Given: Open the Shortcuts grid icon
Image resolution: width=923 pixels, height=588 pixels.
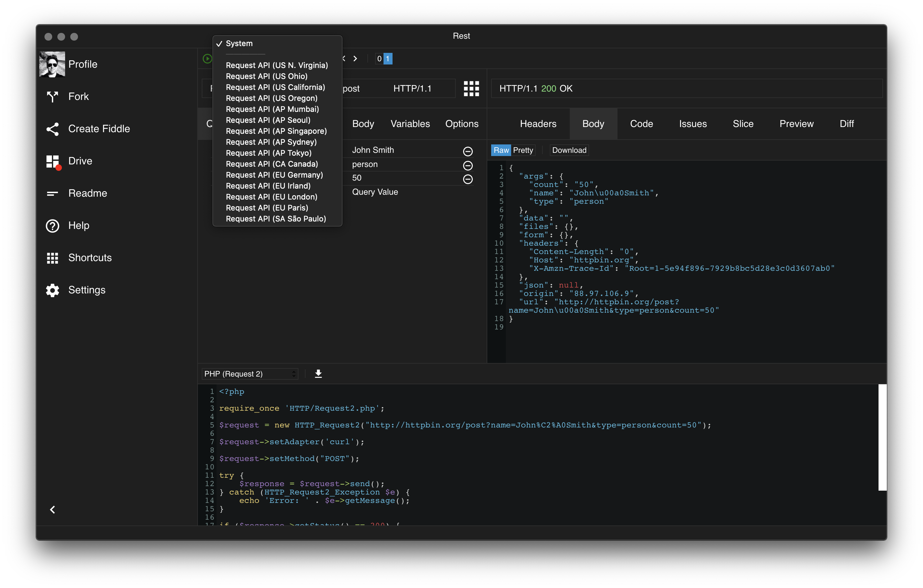Looking at the screenshot, I should (x=52, y=258).
